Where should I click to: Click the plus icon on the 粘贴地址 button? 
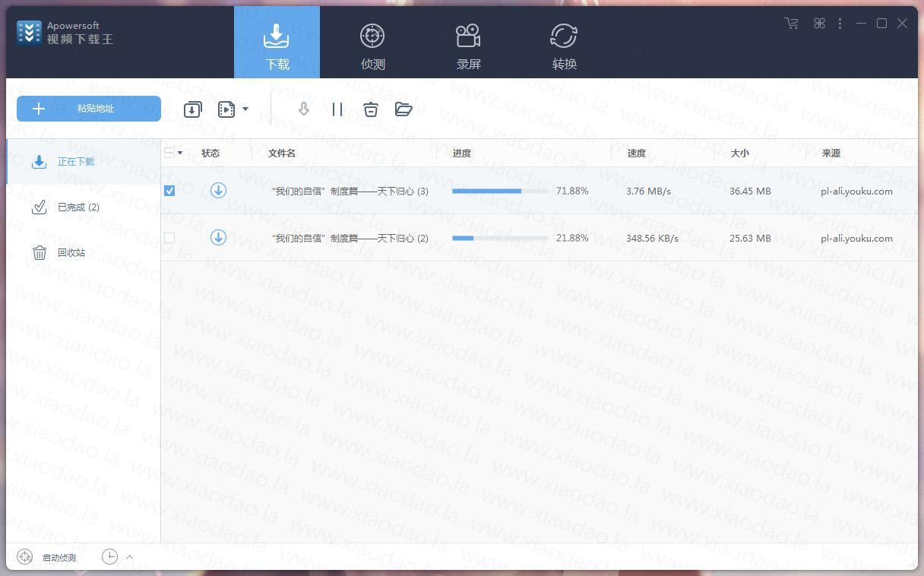pos(39,109)
